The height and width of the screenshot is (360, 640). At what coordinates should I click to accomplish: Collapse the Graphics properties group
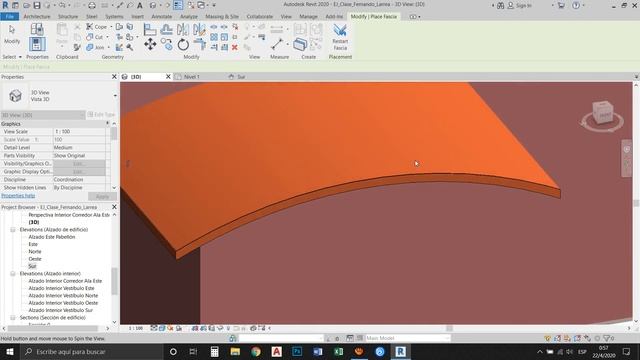pos(107,123)
